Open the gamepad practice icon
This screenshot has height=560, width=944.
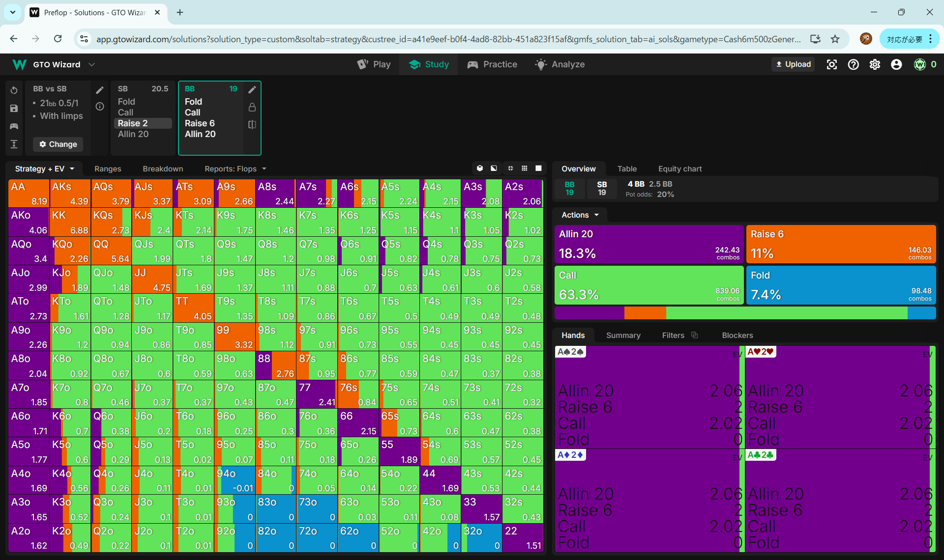point(14,126)
